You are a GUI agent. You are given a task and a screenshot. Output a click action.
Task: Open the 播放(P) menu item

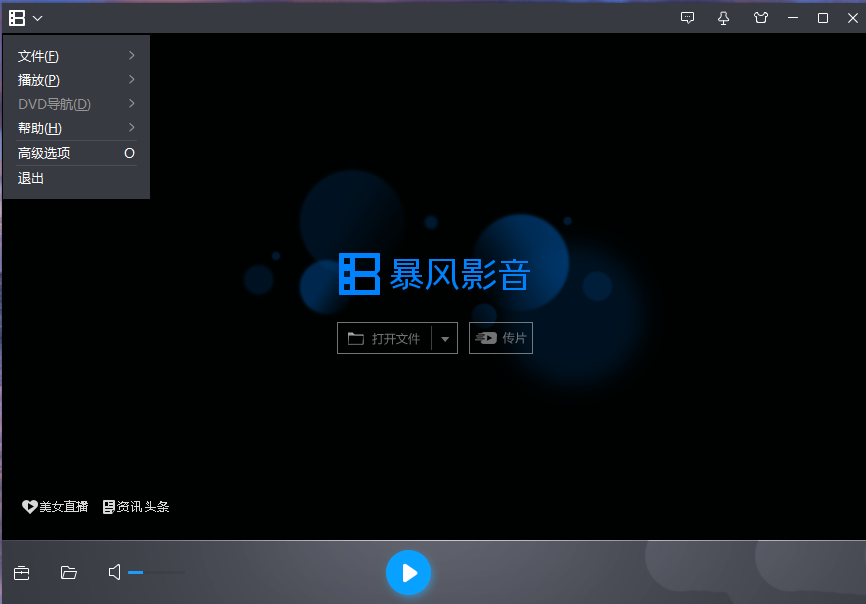point(77,80)
